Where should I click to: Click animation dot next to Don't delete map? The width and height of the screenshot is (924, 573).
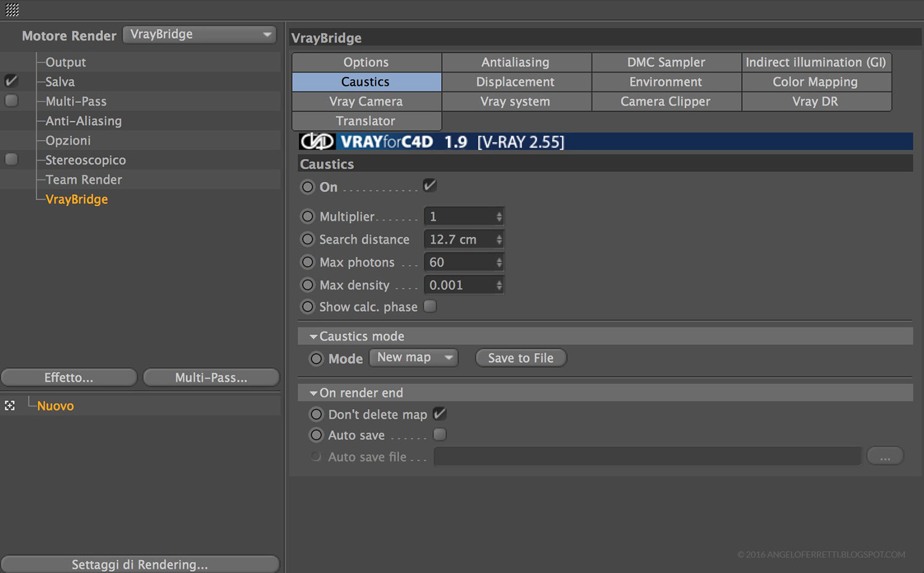(x=316, y=414)
